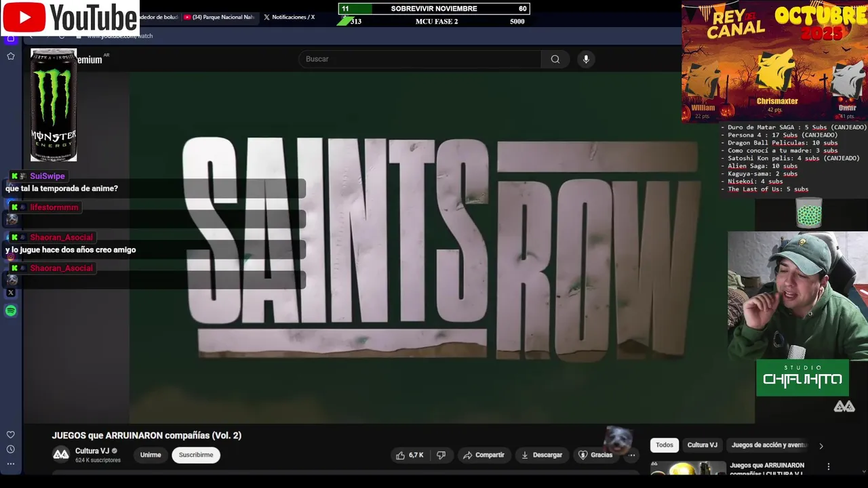The image size is (868, 488).
Task: Click 'Dragon Ball Peliculas: 10 subs' list entry
Action: 783,143
